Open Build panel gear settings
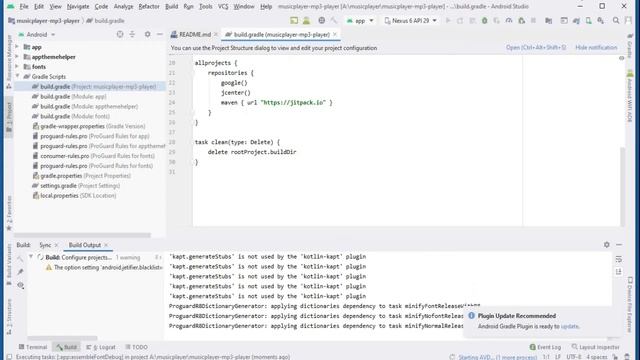 tap(607, 245)
